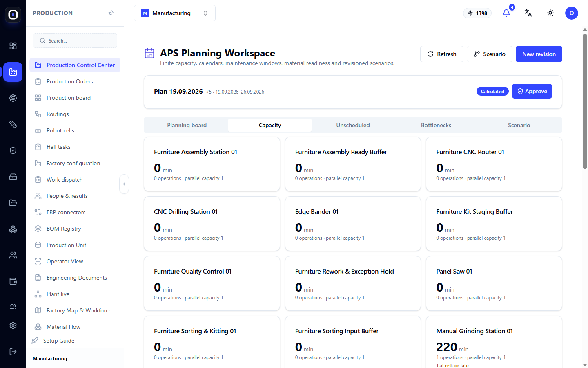Open Material Flow
The width and height of the screenshot is (588, 368).
tap(75, 327)
